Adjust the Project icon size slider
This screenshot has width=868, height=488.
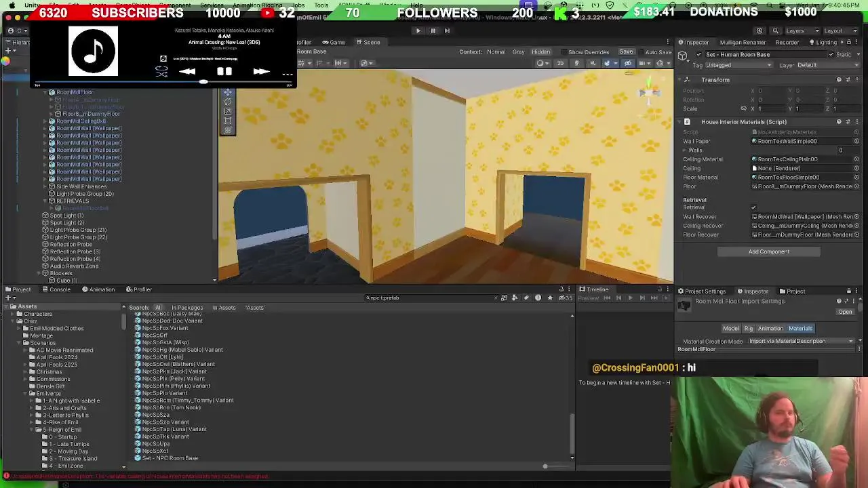click(x=545, y=466)
